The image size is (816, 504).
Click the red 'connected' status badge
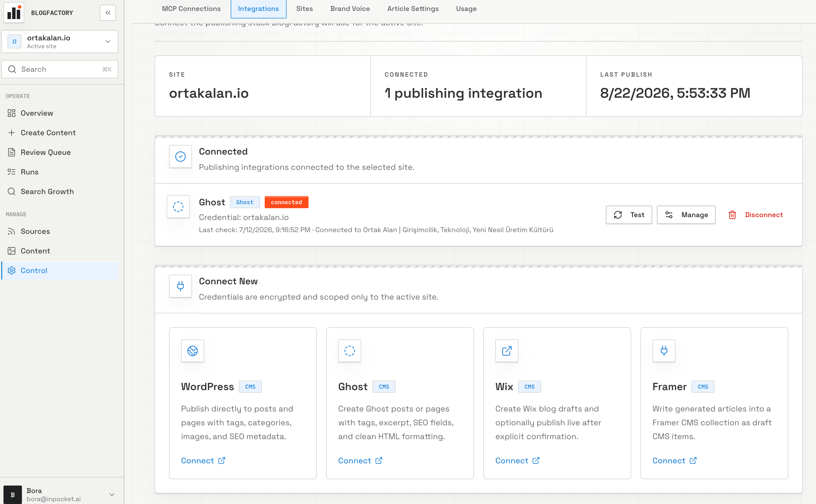pyautogui.click(x=286, y=202)
